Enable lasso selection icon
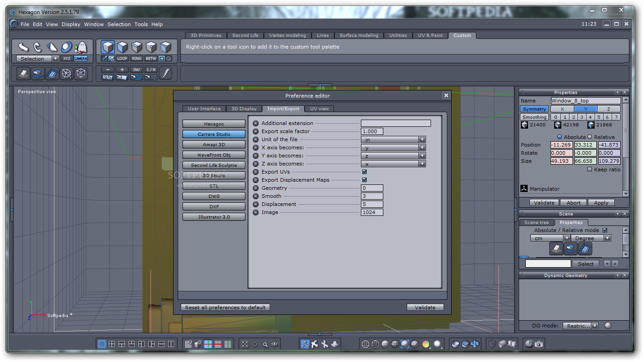The width and height of the screenshot is (644, 362). [169, 58]
